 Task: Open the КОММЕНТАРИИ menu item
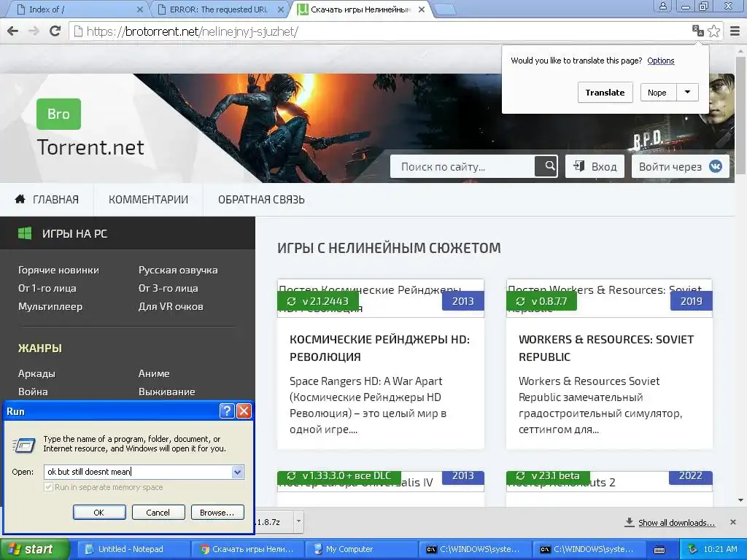(x=148, y=200)
